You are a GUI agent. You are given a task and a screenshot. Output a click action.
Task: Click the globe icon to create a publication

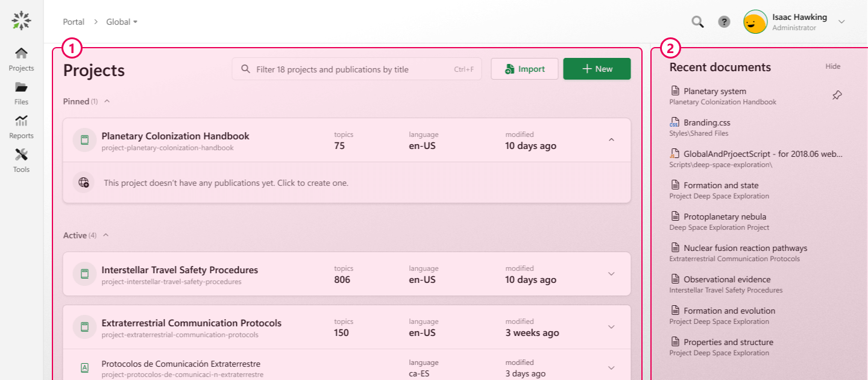point(84,182)
